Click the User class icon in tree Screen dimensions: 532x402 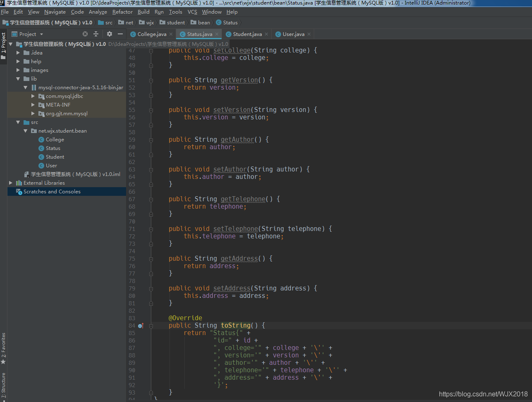(x=41, y=166)
